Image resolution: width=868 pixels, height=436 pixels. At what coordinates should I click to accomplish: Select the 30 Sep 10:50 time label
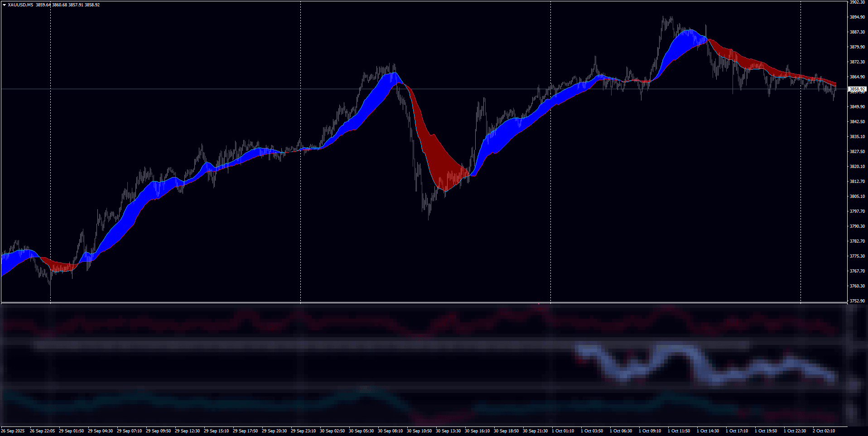[419, 431]
